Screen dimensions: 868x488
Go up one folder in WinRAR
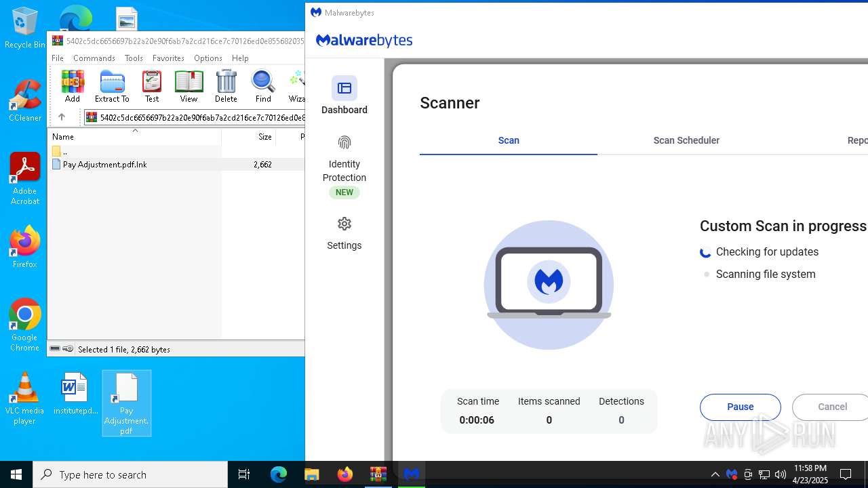62,117
